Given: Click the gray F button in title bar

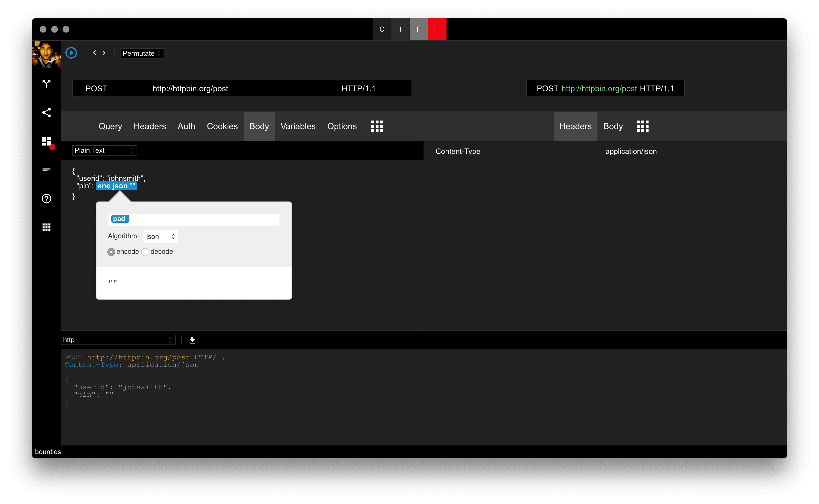Looking at the screenshot, I should tap(418, 29).
